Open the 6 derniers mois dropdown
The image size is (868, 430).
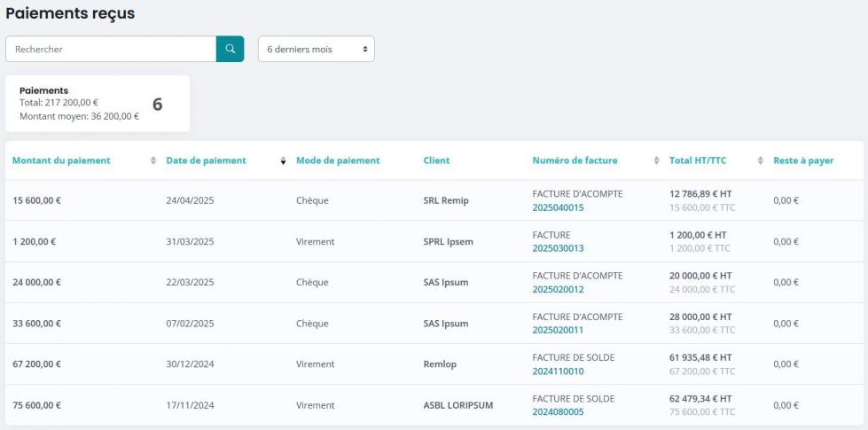click(317, 49)
